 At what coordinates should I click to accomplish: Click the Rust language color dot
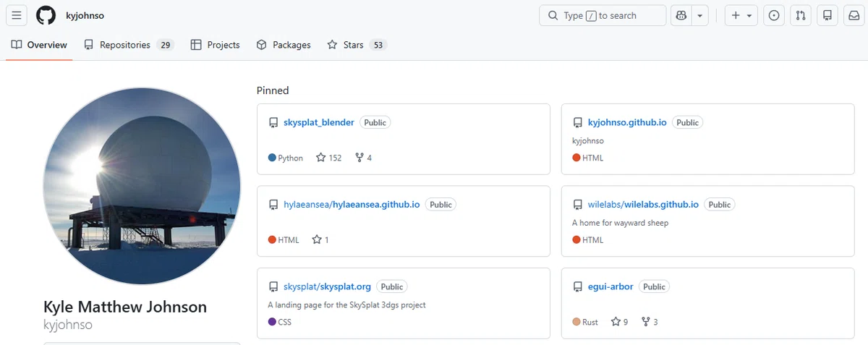coord(576,322)
